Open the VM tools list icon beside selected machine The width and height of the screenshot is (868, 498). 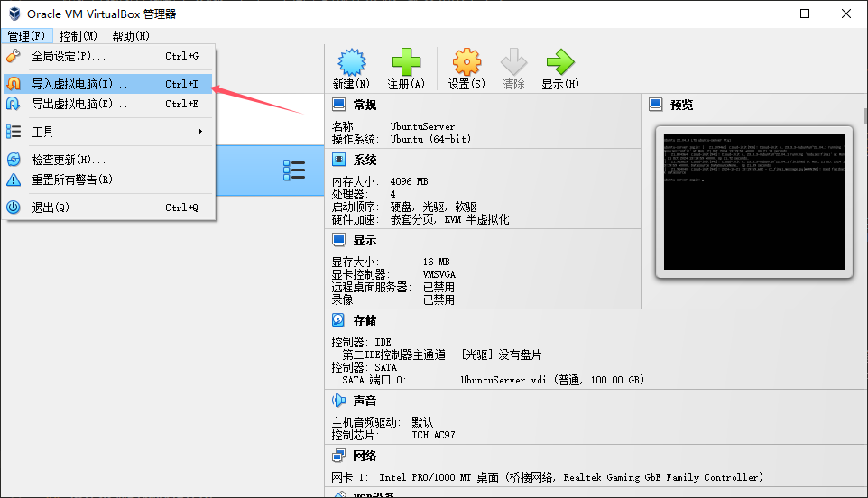[x=294, y=171]
